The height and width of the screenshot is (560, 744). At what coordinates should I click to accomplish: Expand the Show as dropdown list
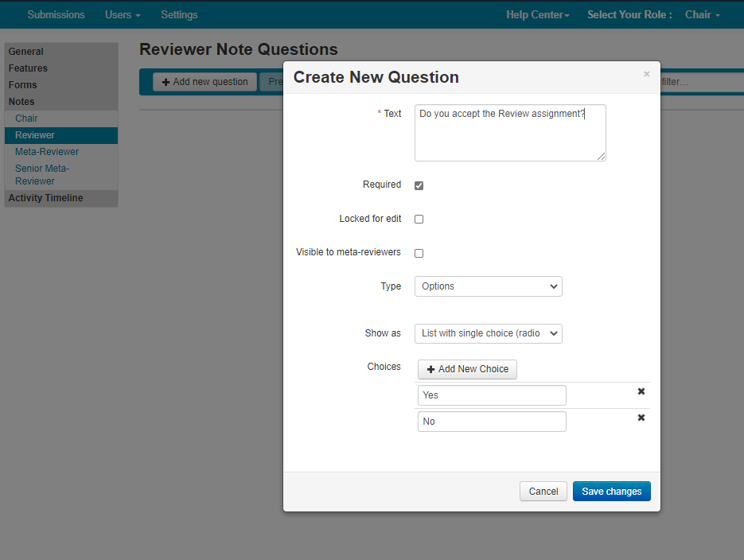(488, 333)
